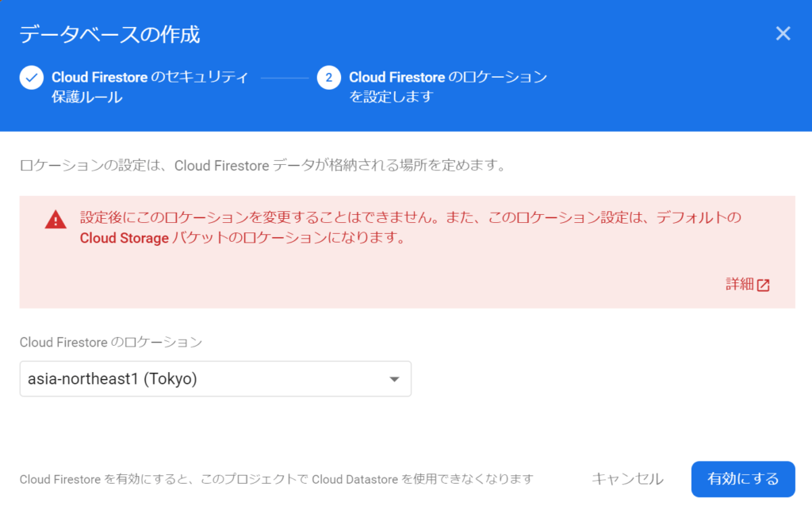Go back to セキュリティ保護ルール step
The width and height of the screenshot is (812, 514).
click(x=150, y=86)
